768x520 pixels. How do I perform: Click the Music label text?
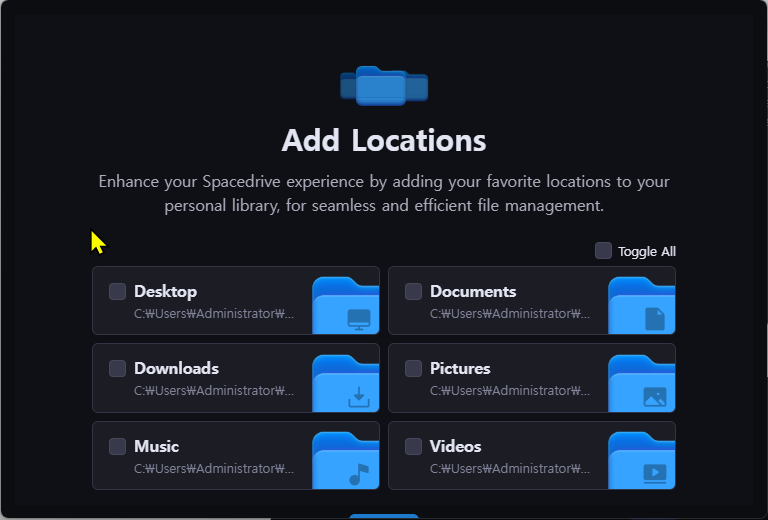pos(157,446)
